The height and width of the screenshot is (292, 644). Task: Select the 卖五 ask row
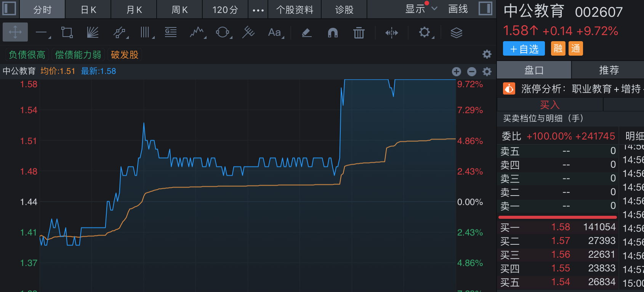558,151
